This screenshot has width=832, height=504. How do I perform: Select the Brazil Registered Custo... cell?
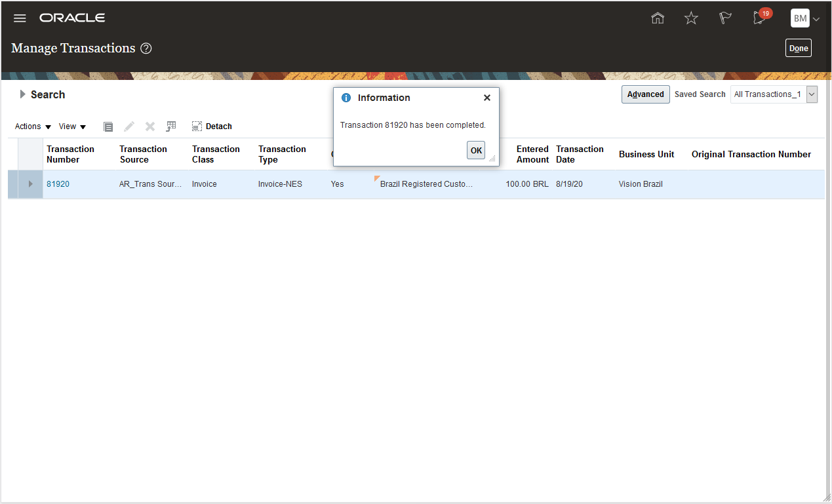426,184
